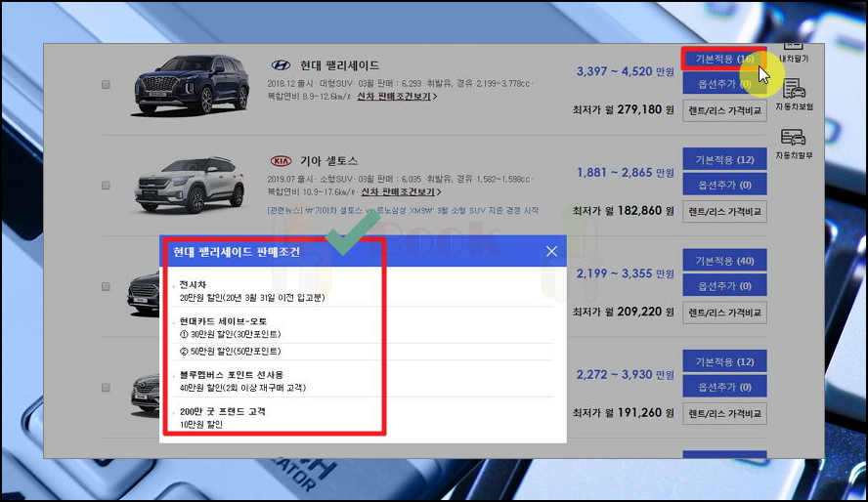Image resolution: width=868 pixels, height=502 pixels.
Task: Click the 현대 팰리세이드 판매조건 popup title
Action: pyautogui.click(x=237, y=252)
